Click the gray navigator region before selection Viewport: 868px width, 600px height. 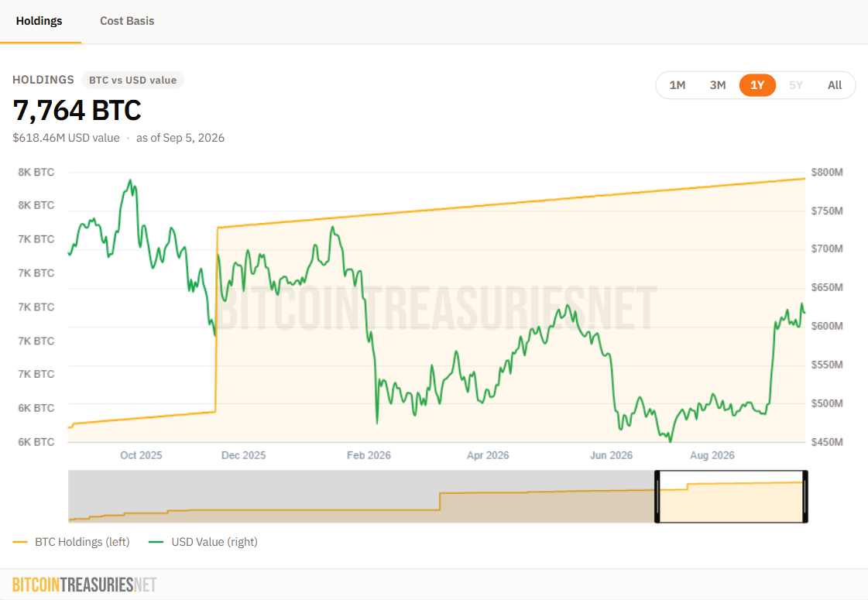tap(362, 496)
